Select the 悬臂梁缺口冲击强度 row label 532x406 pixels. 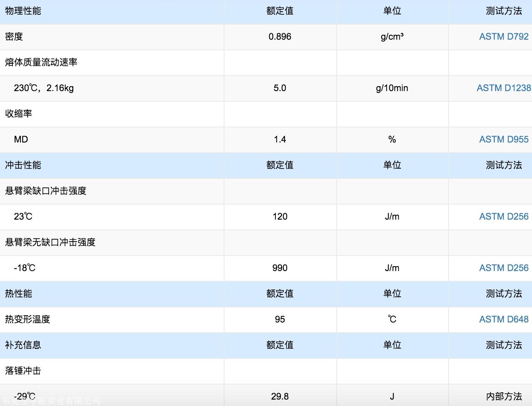[x=46, y=191]
